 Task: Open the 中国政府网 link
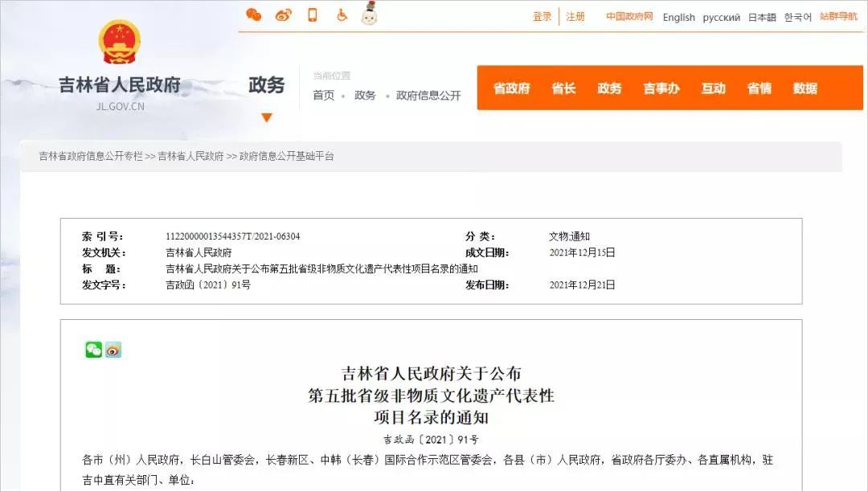[x=629, y=17]
